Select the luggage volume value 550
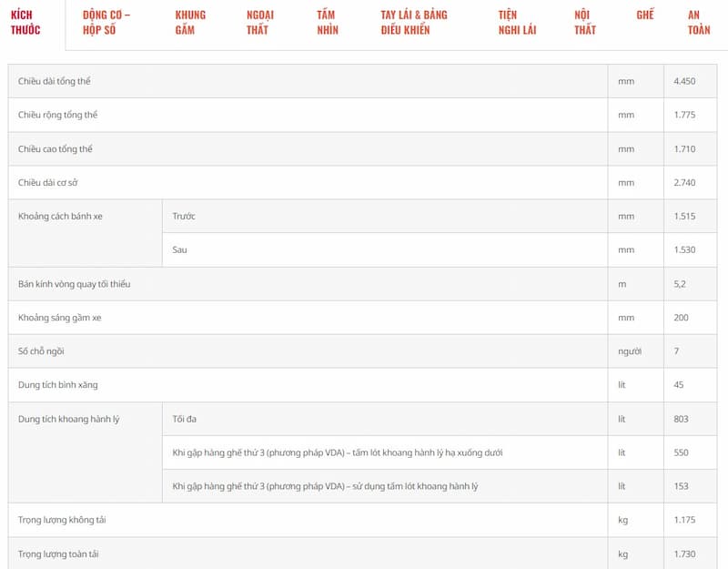This screenshot has height=569, width=728. 681,452
